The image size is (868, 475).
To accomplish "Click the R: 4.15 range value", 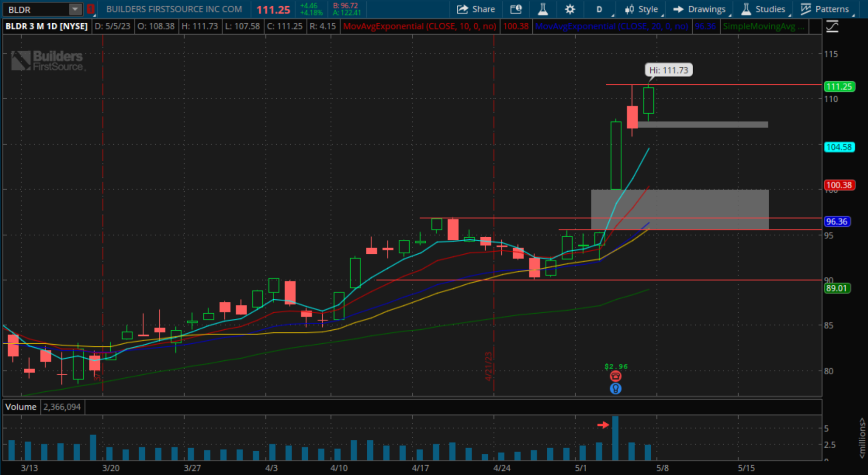I will (323, 26).
